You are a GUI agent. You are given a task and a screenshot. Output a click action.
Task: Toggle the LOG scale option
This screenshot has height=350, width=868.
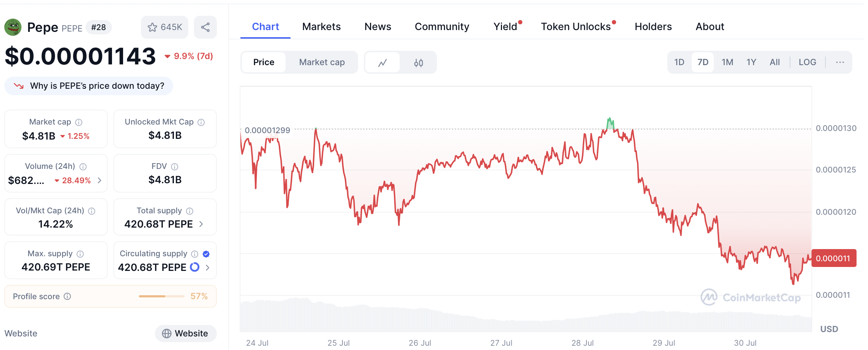pyautogui.click(x=807, y=62)
